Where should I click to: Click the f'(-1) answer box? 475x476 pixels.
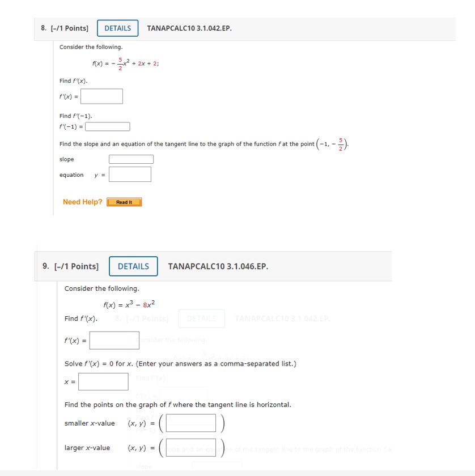(x=107, y=126)
